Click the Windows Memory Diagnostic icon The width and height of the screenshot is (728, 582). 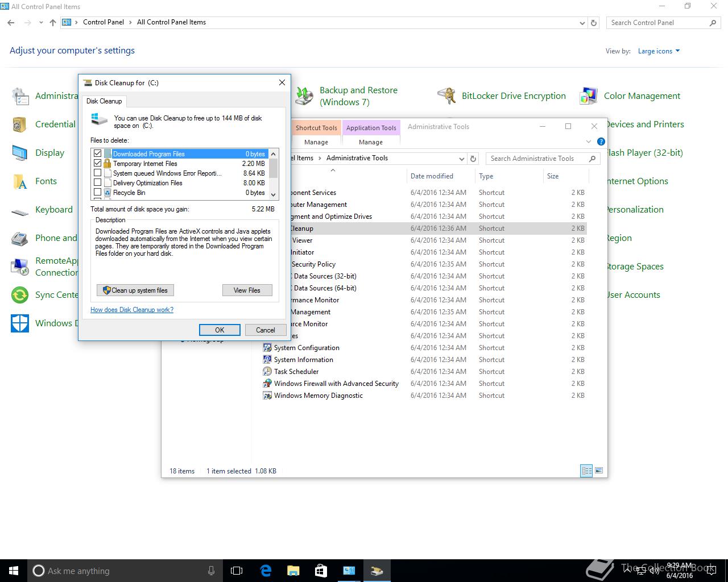(267, 395)
